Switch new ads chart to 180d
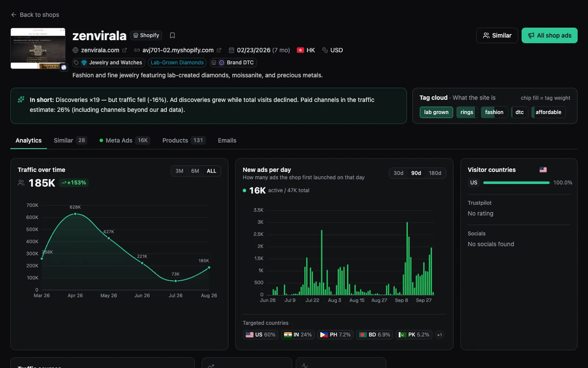Image resolution: width=588 pixels, height=368 pixels. click(435, 173)
